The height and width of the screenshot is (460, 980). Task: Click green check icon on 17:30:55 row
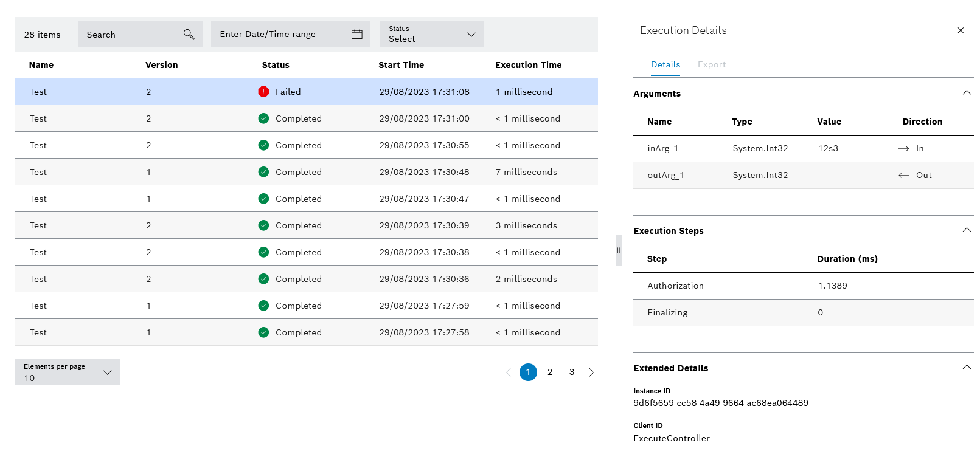(x=263, y=145)
